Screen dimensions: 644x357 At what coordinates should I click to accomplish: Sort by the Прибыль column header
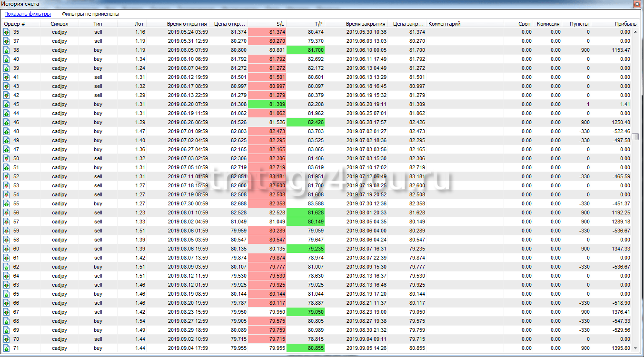click(x=625, y=23)
